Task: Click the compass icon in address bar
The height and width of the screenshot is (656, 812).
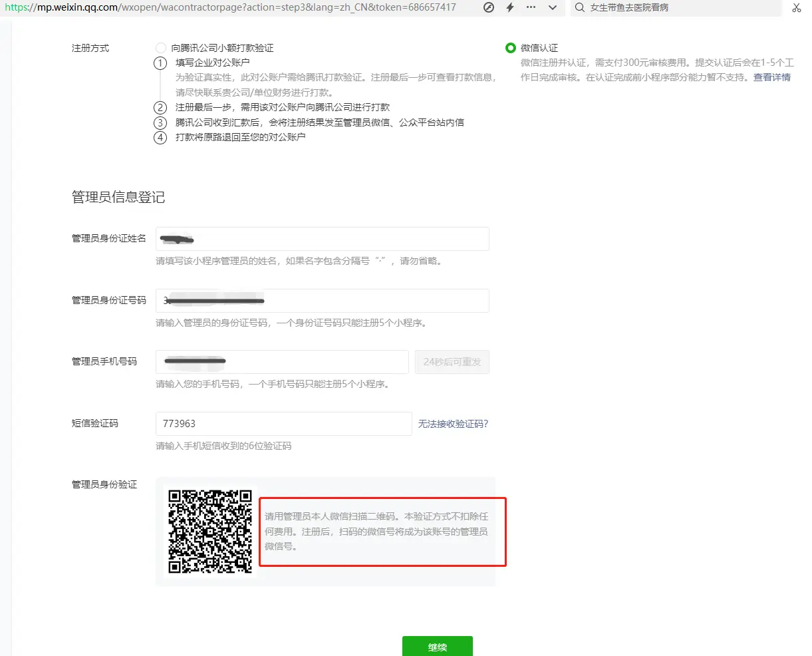Action: pyautogui.click(x=489, y=7)
